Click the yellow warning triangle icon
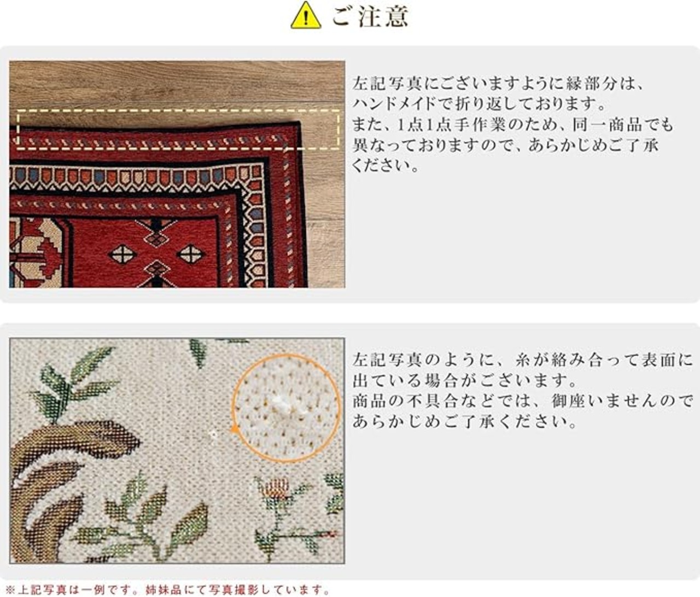Viewport: 700px width, 597px height. [x=305, y=16]
